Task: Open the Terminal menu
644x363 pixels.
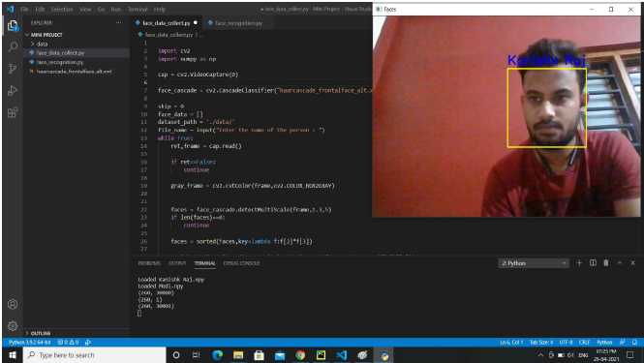Action: [138, 9]
